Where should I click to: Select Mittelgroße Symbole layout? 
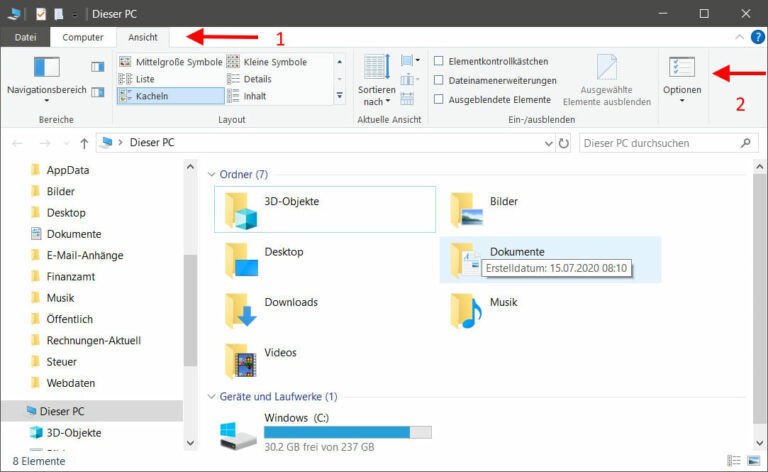coord(170,62)
